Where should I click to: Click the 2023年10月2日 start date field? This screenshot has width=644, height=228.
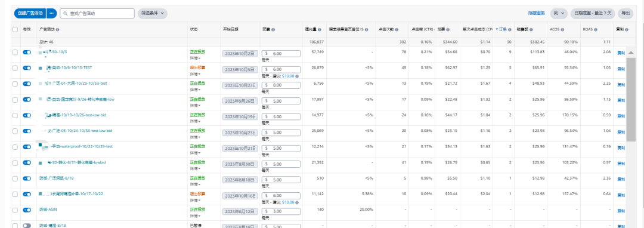pyautogui.click(x=240, y=53)
